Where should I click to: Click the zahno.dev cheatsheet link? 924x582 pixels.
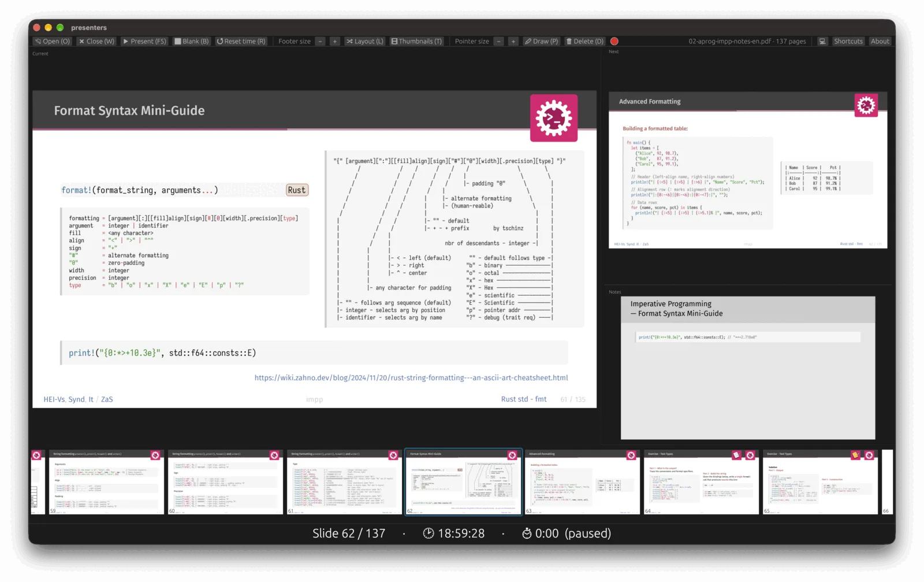tap(411, 377)
